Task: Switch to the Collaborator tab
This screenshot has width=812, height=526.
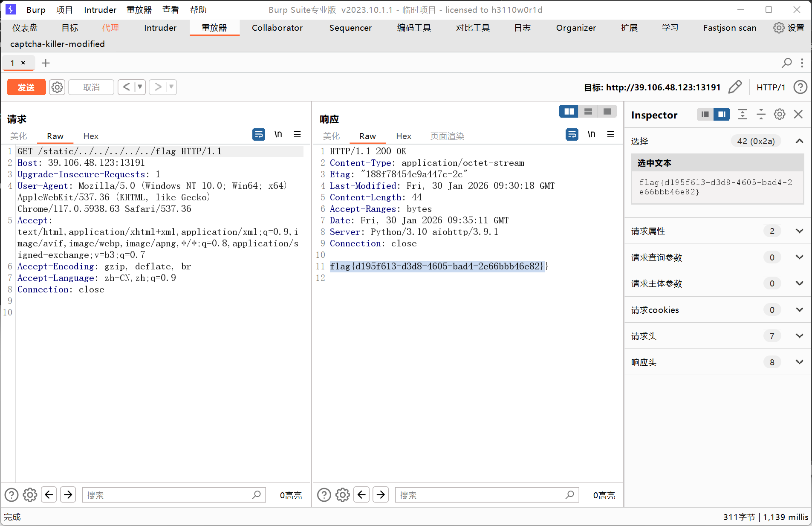Action: (x=277, y=28)
